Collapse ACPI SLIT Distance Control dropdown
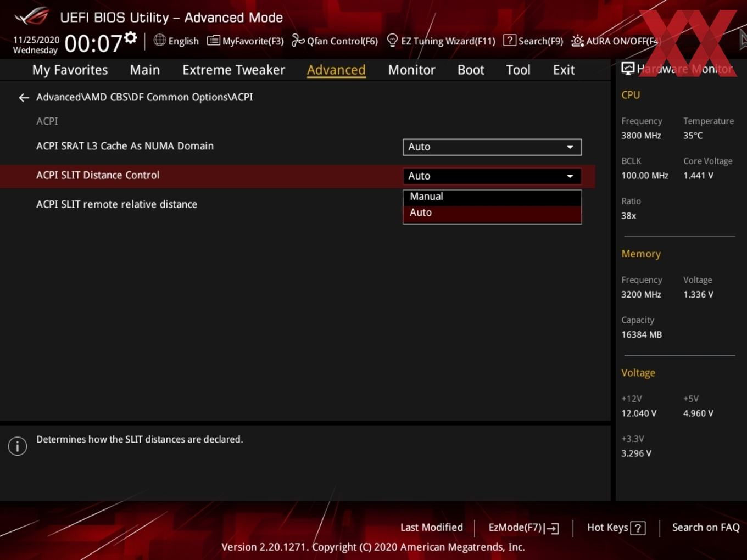Screen dimensions: 747x560 pyautogui.click(x=492, y=176)
